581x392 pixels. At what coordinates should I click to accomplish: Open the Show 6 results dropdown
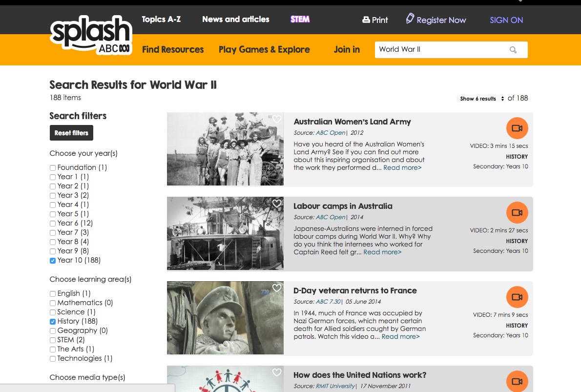(482, 99)
